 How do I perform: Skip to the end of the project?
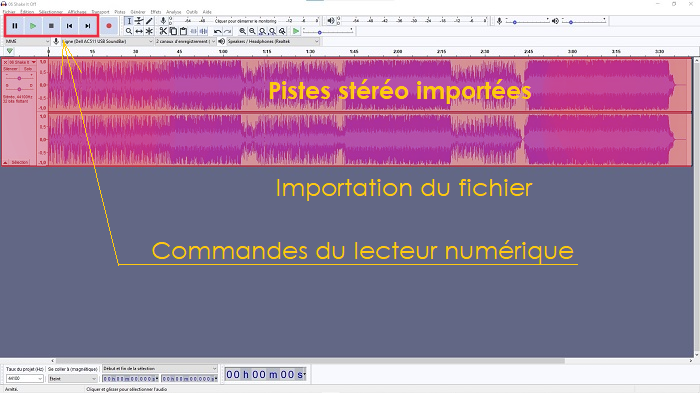88,26
